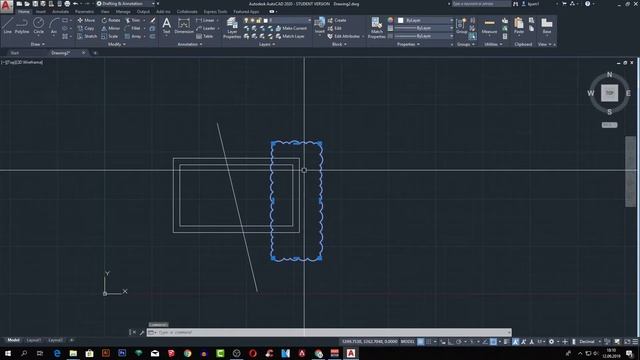640x360 pixels.
Task: Switch to the Parametric ribbon tab
Action: click(84, 12)
